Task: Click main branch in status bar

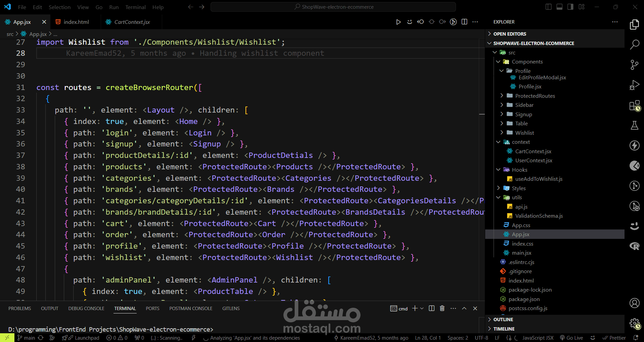Action: 26,338
